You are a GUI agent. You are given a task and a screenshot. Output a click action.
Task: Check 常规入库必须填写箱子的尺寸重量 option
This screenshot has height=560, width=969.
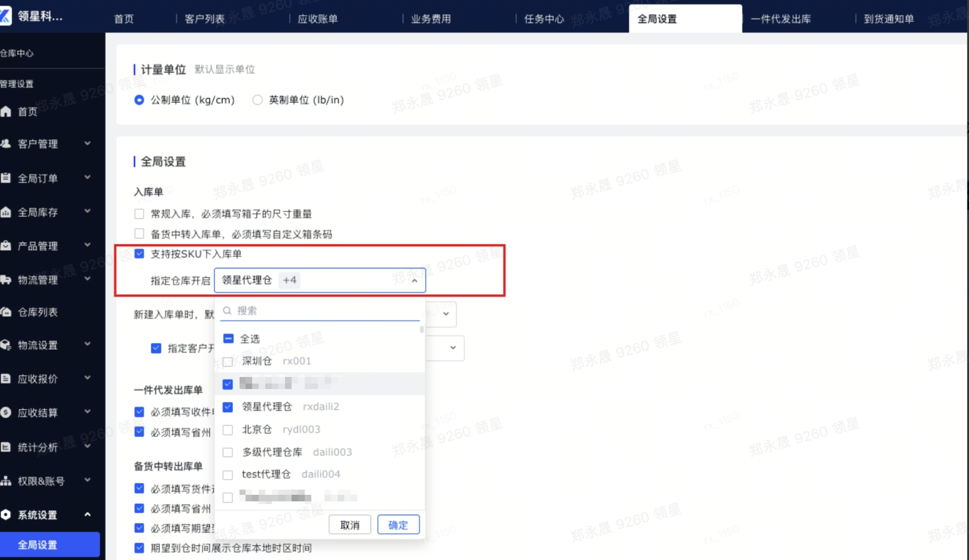click(x=139, y=214)
